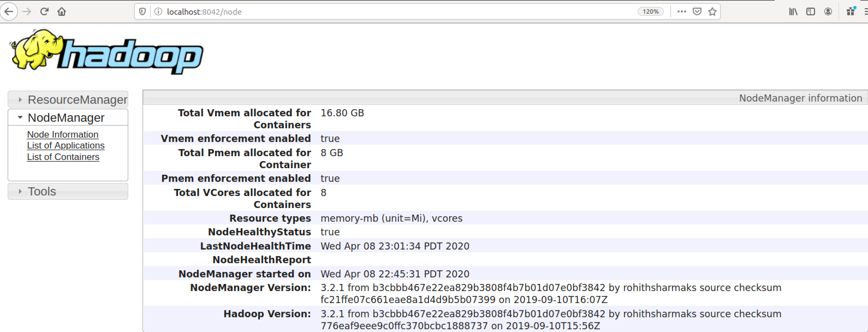The height and width of the screenshot is (332, 868).
Task: Toggle the sidebar view icon
Action: [810, 12]
